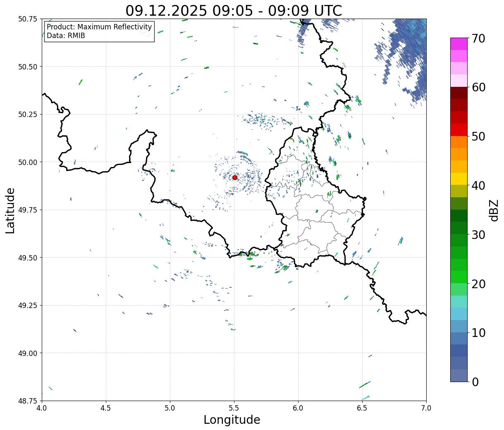Click the longitude tick label 4.0
This screenshot has height=430, width=504.
(x=42, y=408)
